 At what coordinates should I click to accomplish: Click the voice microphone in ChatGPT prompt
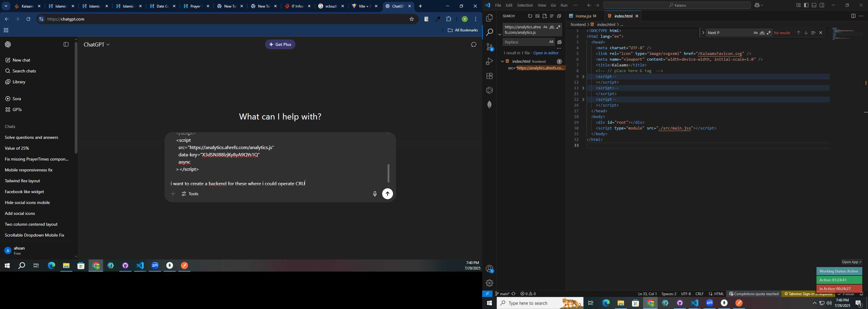click(x=375, y=194)
